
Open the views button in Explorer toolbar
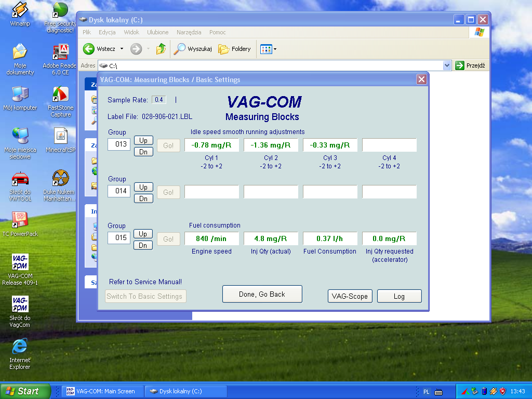pyautogui.click(x=268, y=49)
